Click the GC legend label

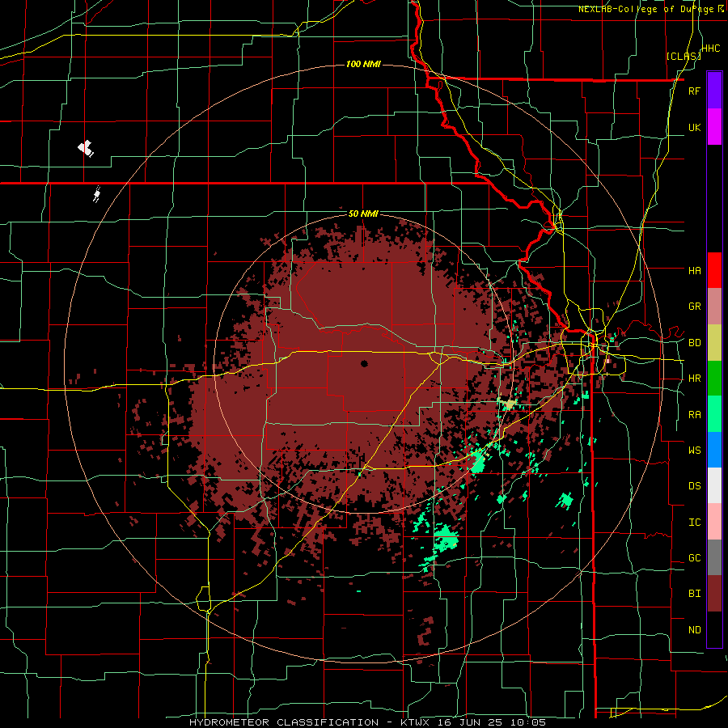pyautogui.click(x=694, y=558)
